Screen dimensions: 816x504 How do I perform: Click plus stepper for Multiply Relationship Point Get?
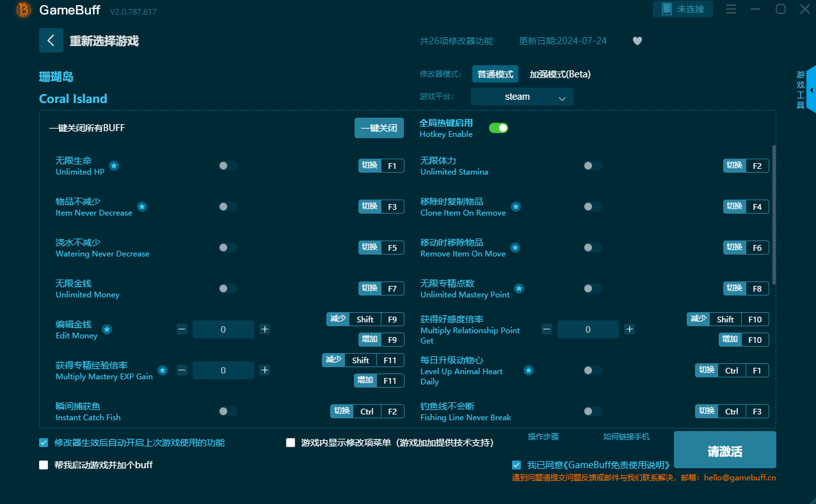pyautogui.click(x=630, y=329)
